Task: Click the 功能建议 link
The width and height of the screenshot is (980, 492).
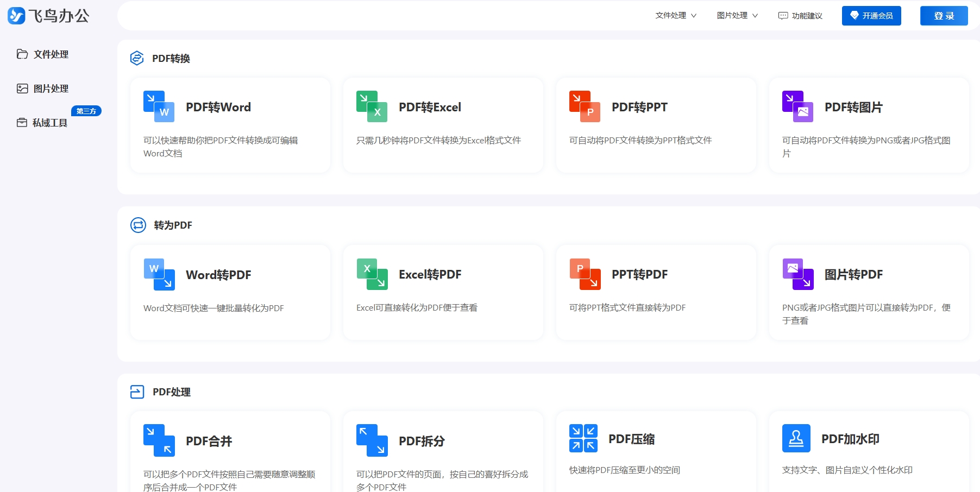Action: click(801, 16)
